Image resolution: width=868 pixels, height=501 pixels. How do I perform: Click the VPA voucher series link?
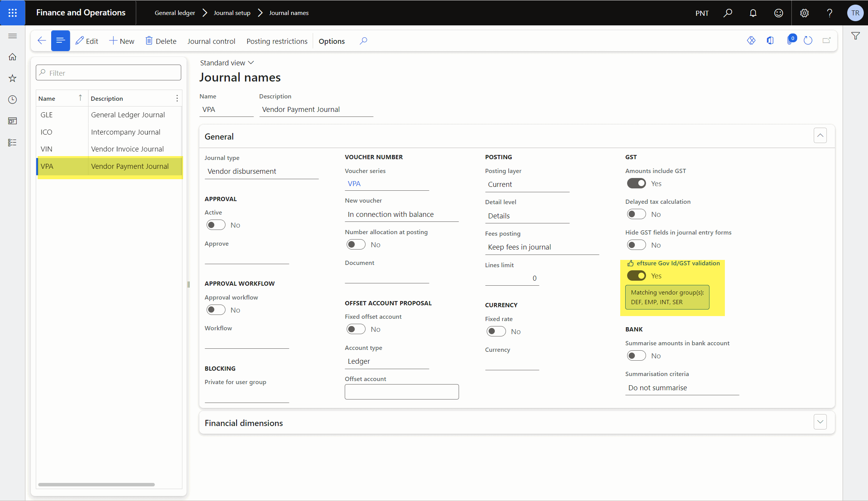point(354,184)
